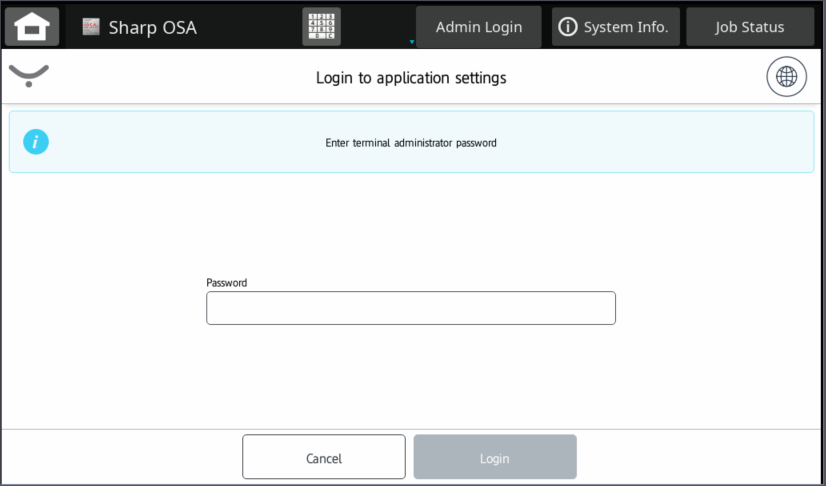Click the small blue triangle indicator
This screenshot has height=486, width=826.
pos(411,43)
